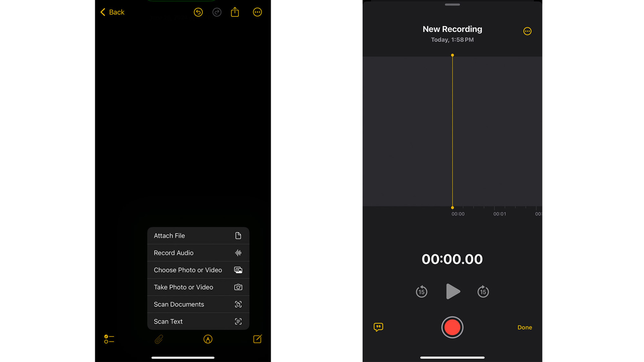Viewport: 644px width, 362px height.
Task: Tap the Scan Documents menu option
Action: tap(197, 304)
